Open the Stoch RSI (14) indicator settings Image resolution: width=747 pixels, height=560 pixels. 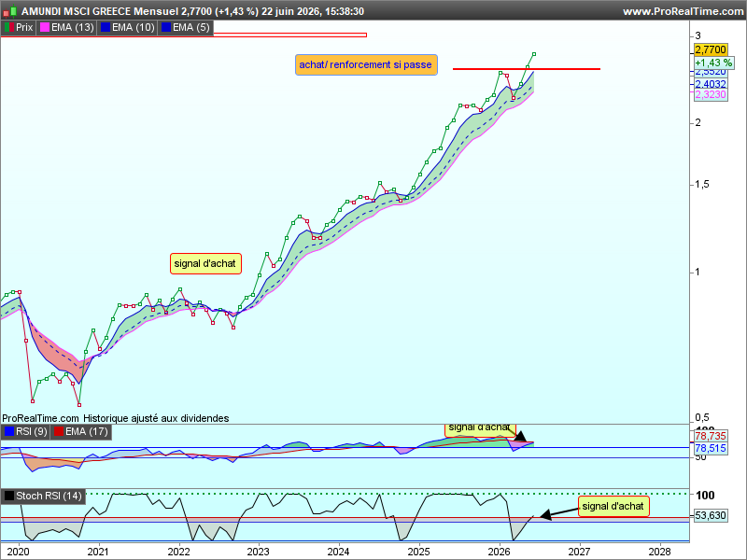pos(43,496)
